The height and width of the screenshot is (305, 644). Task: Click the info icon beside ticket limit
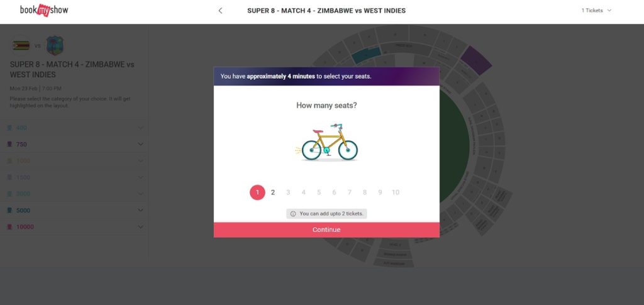coord(293,214)
